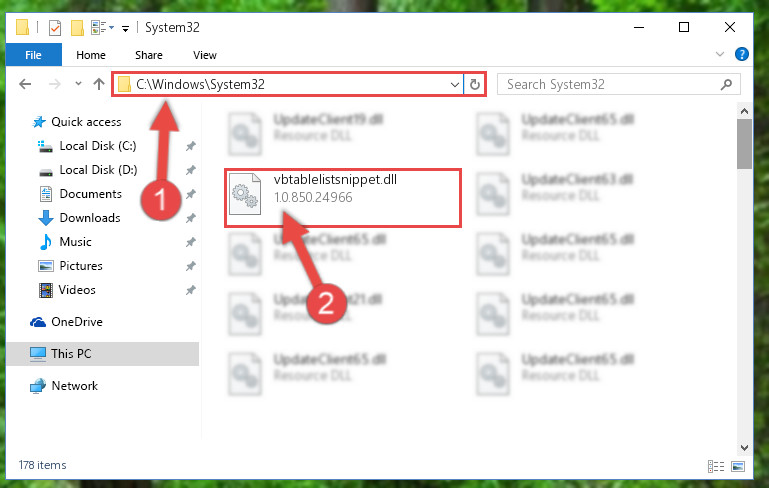Open the File menu
Viewport: 769px width, 488px height.
33,55
